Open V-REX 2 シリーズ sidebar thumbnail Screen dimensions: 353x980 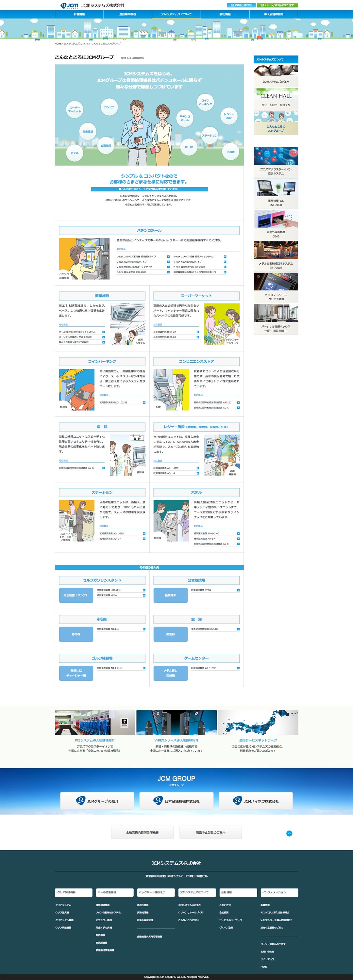[x=276, y=288]
